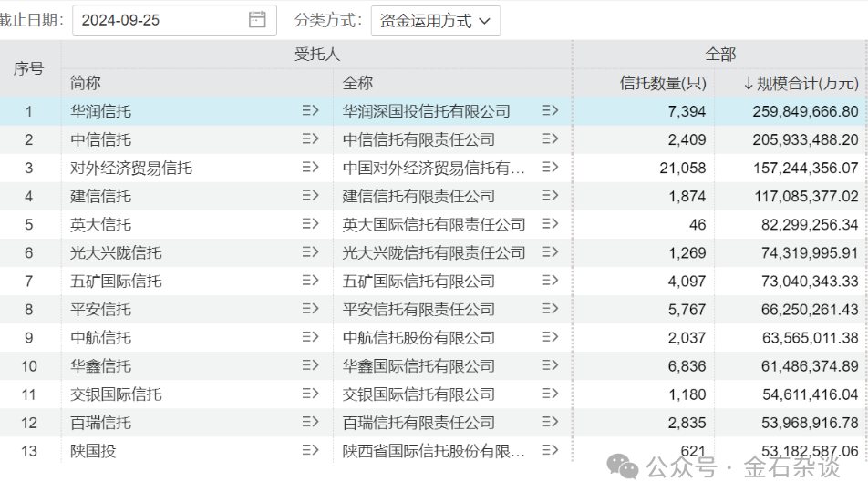
Task: Open detail icon next to 建信信托 short name
Action: [311, 196]
